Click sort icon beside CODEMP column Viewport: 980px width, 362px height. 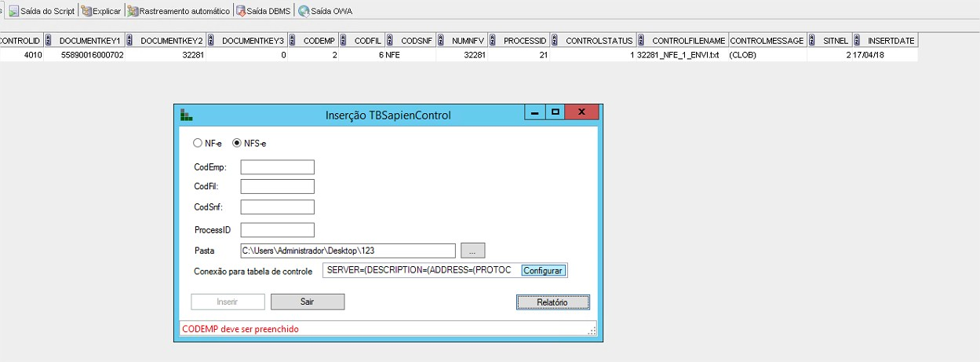[292, 40]
